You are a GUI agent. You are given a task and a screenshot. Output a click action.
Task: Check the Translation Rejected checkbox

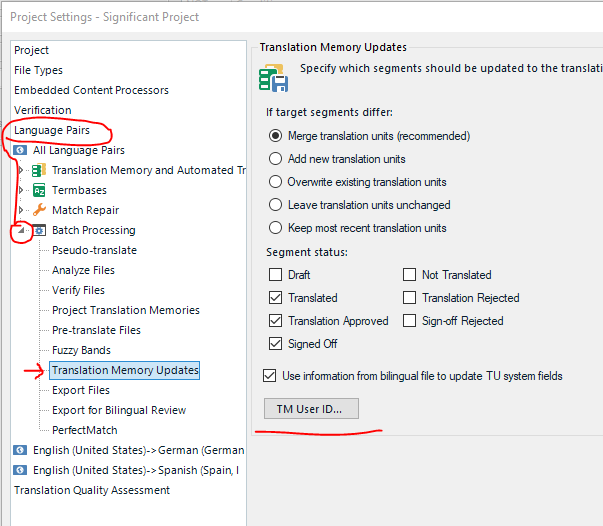point(409,298)
